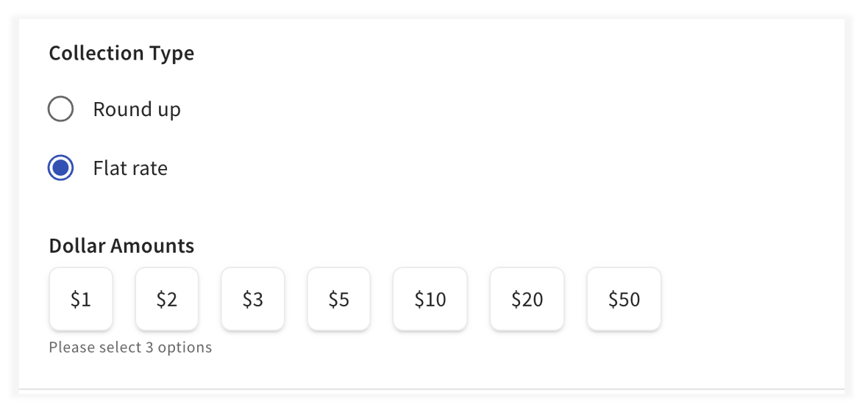Click the filled blue Flat rate circle
Image resolution: width=868 pixels, height=410 pixels.
(60, 168)
